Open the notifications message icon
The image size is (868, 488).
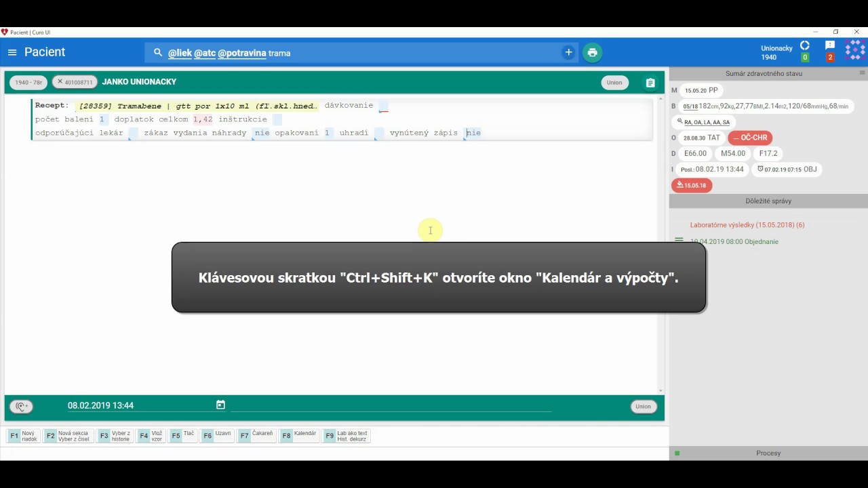point(829,45)
